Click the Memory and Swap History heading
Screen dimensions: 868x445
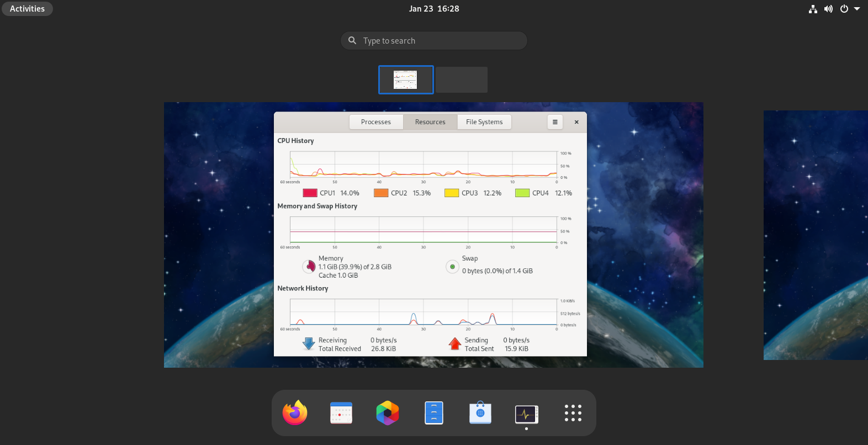[x=317, y=206]
